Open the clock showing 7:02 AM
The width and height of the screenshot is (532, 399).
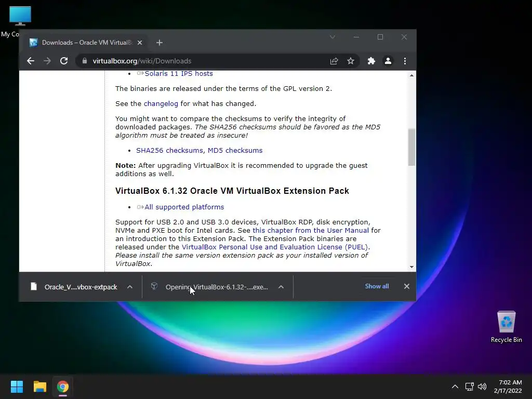coord(508,387)
